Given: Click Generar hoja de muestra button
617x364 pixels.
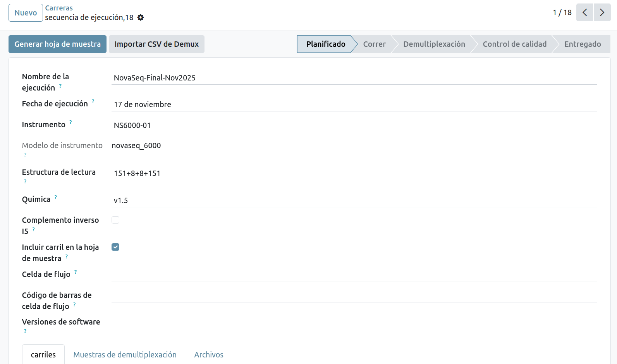Looking at the screenshot, I should point(57,44).
